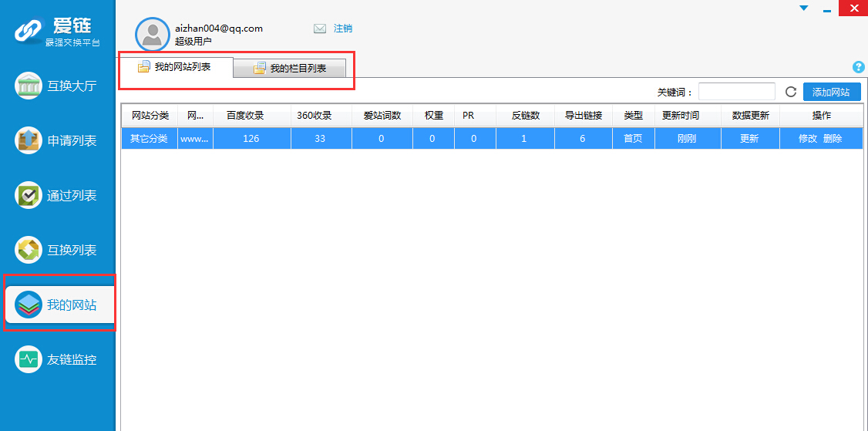Click the 爱链 chain logo
The height and width of the screenshot is (431, 868).
click(29, 32)
